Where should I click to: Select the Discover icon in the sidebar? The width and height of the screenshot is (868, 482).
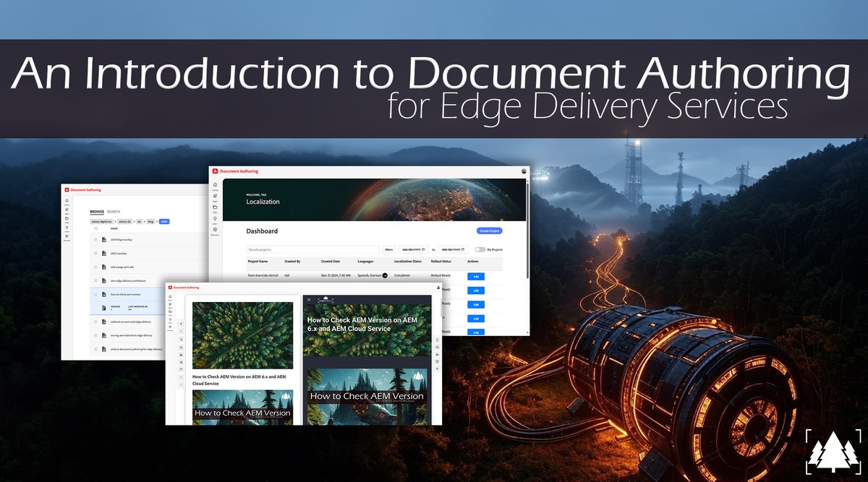click(215, 230)
